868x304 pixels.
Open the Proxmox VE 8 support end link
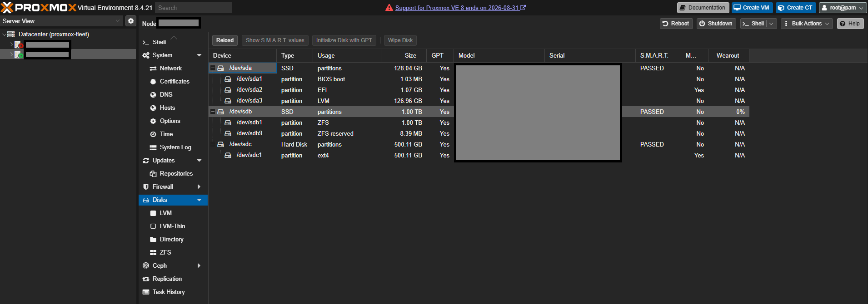pos(460,8)
